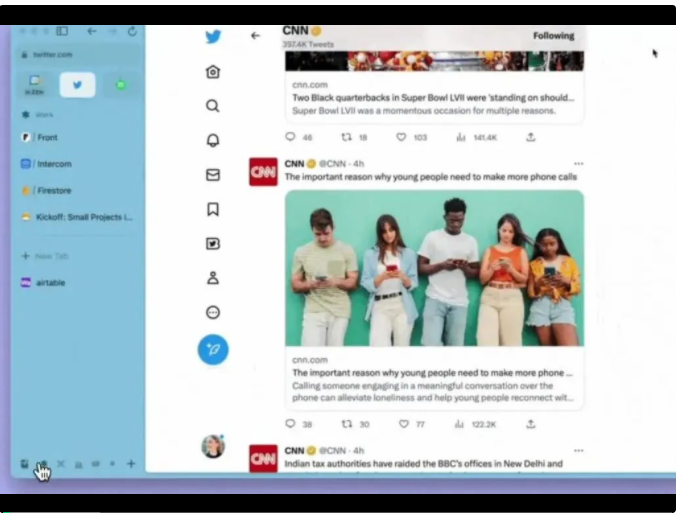Open Twitter Bookmarks icon
This screenshot has height=515, width=676.
pyautogui.click(x=213, y=209)
